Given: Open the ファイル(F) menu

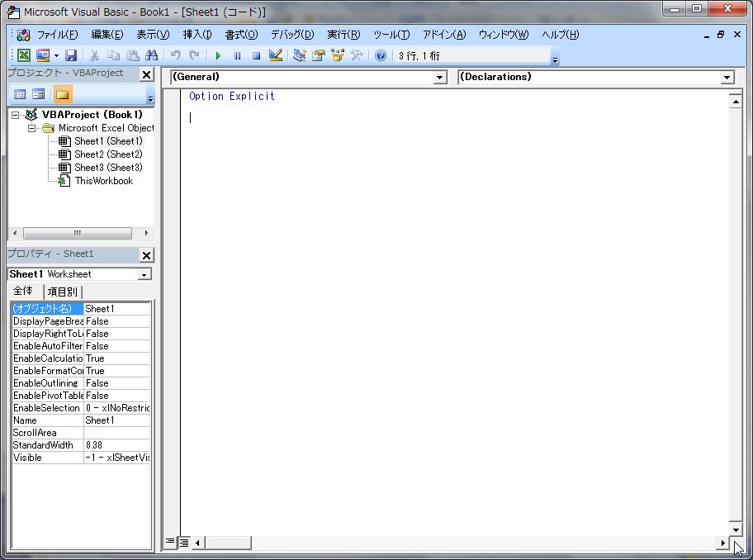Looking at the screenshot, I should point(57,35).
